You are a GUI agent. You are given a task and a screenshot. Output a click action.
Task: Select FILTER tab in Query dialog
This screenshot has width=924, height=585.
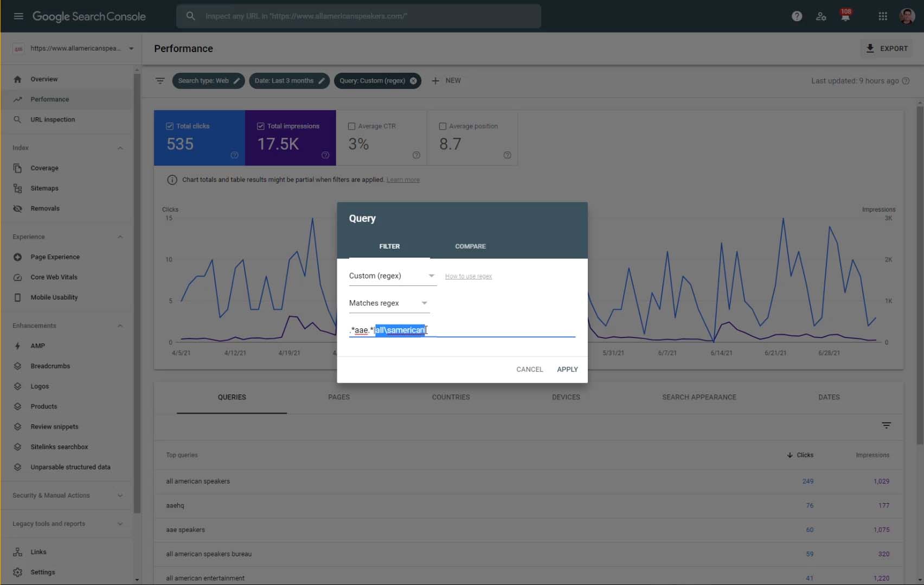pyautogui.click(x=389, y=246)
